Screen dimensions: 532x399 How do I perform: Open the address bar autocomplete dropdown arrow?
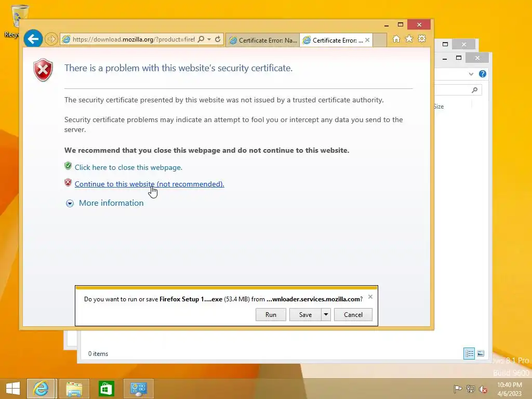click(209, 39)
